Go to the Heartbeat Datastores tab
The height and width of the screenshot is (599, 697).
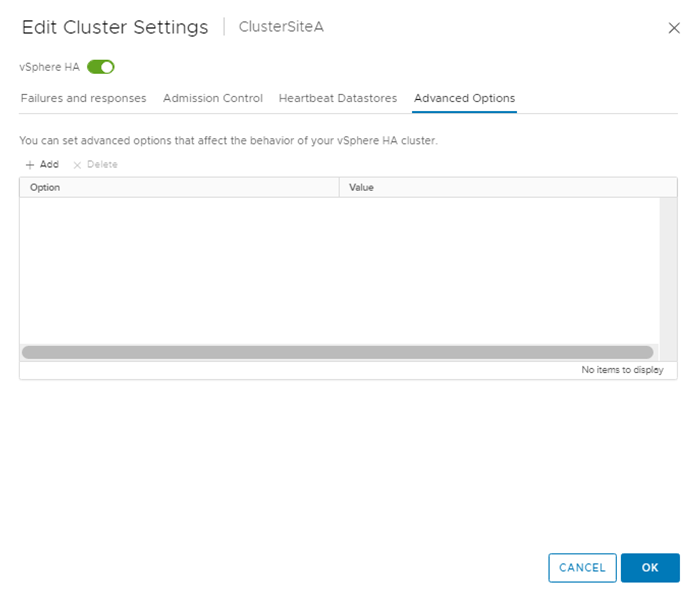click(337, 98)
